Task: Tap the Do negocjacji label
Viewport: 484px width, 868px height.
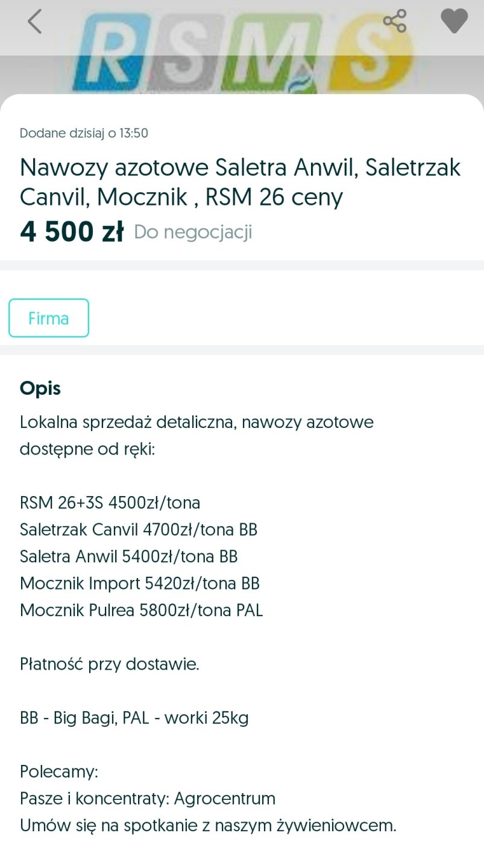Action: click(193, 232)
